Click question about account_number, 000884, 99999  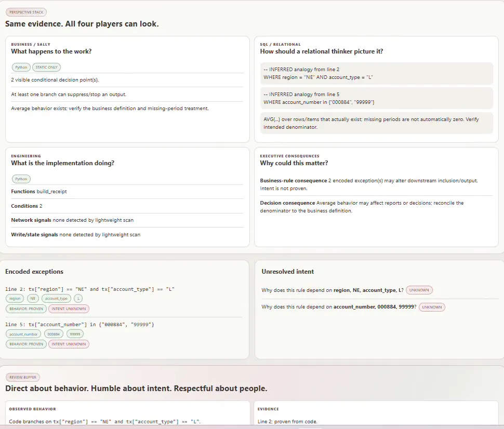(x=339, y=307)
